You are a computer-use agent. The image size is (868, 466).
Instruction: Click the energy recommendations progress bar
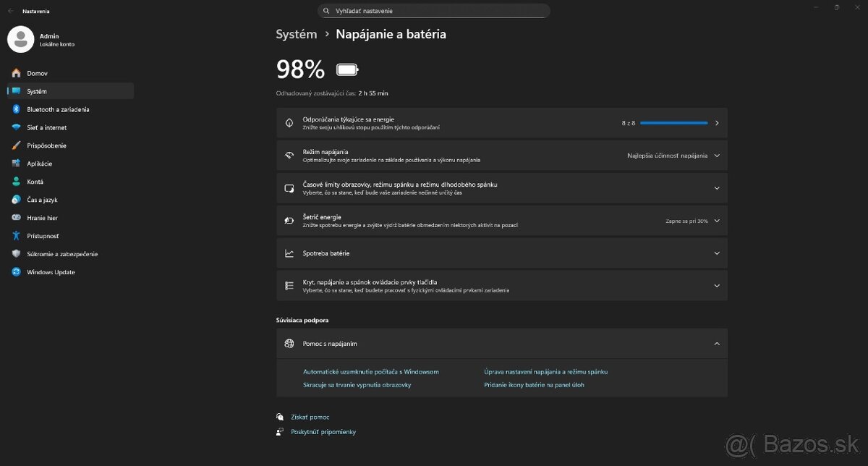pos(673,123)
